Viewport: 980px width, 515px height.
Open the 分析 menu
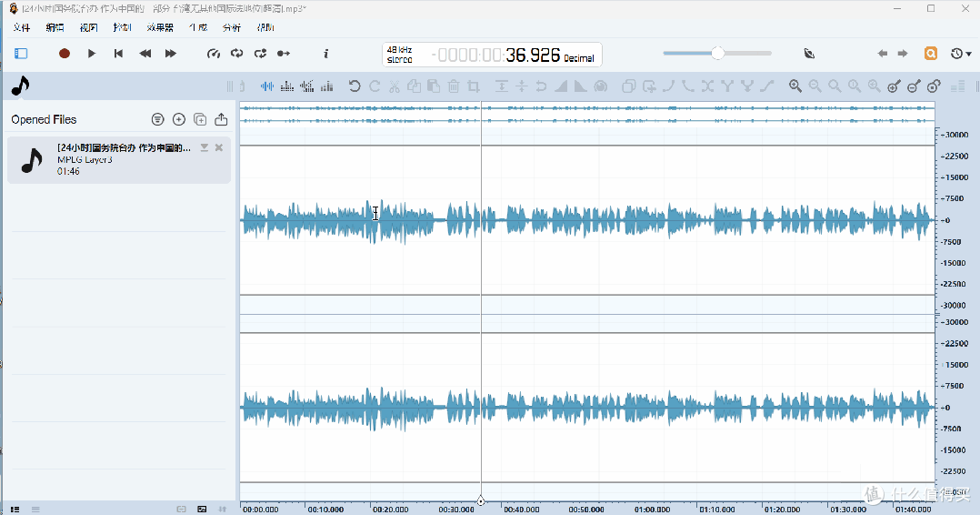231,27
